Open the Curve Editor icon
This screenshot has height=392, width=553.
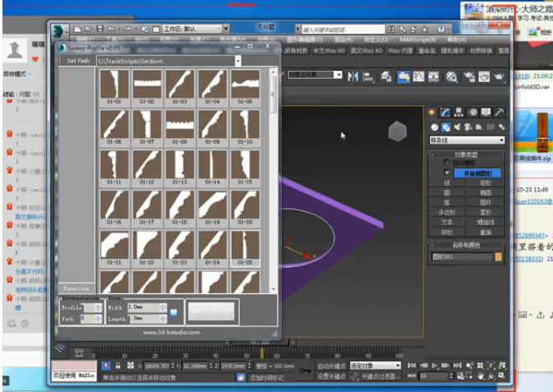pyautogui.click(x=418, y=76)
